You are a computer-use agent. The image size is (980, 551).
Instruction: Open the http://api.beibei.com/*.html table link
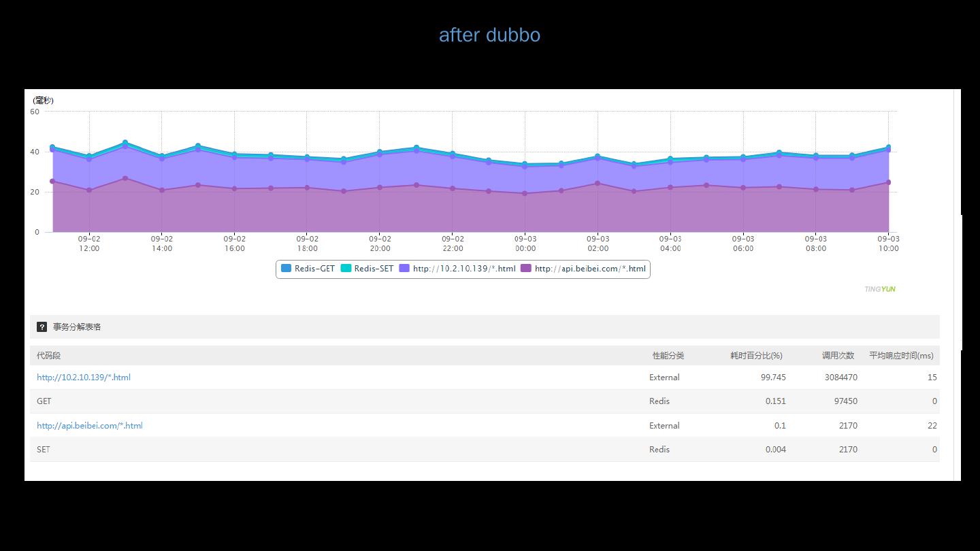pyautogui.click(x=90, y=425)
